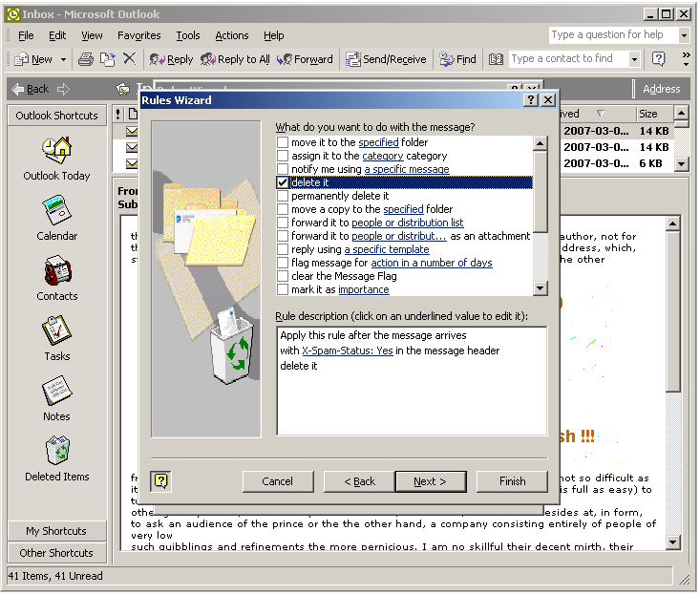The height and width of the screenshot is (595, 700).
Task: Click the Find toolbar button
Action: point(458,59)
